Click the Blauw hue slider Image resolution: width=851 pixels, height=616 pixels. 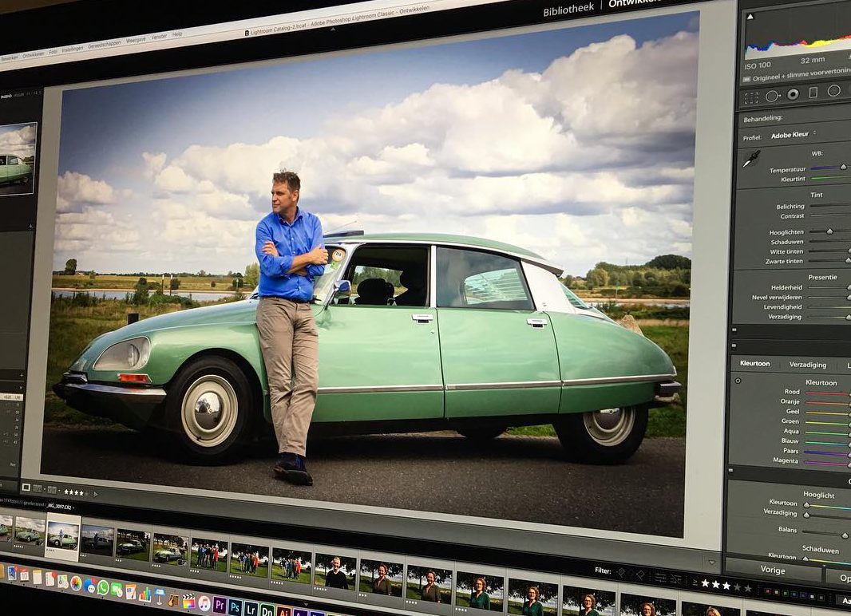pyautogui.click(x=827, y=442)
